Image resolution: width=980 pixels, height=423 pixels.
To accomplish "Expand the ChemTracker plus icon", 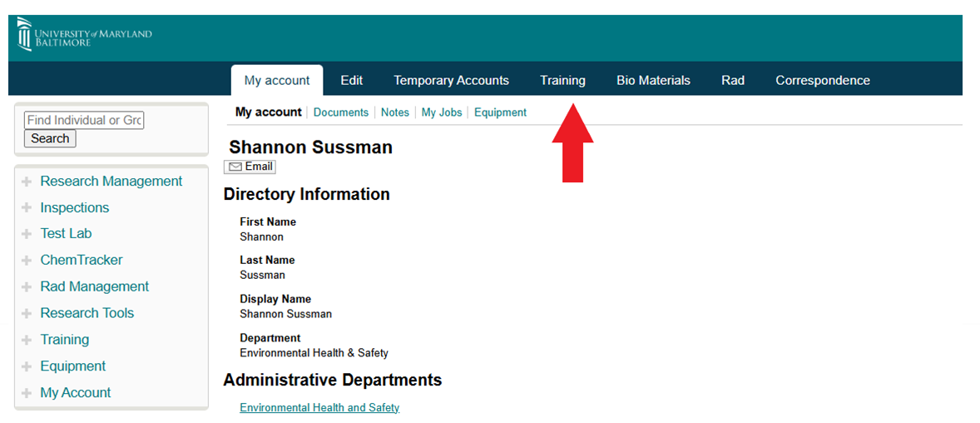I will (x=27, y=261).
